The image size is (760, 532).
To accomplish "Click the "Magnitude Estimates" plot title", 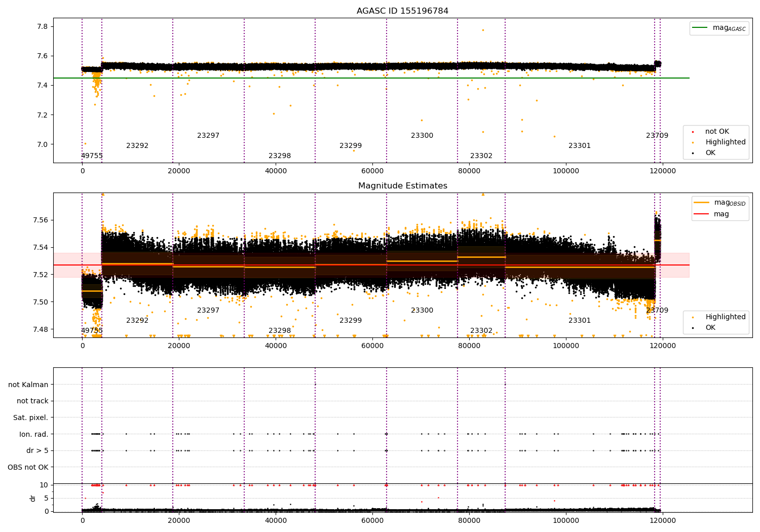I will pyautogui.click(x=403, y=186).
